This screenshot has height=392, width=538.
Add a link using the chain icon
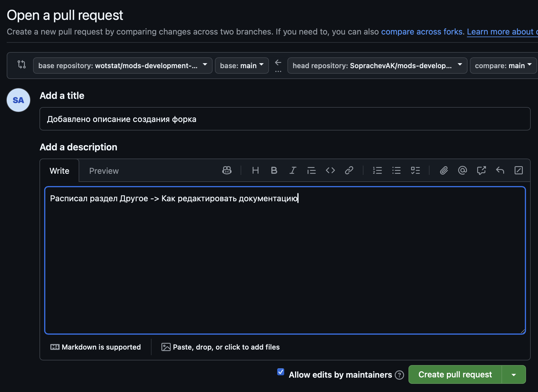point(349,171)
